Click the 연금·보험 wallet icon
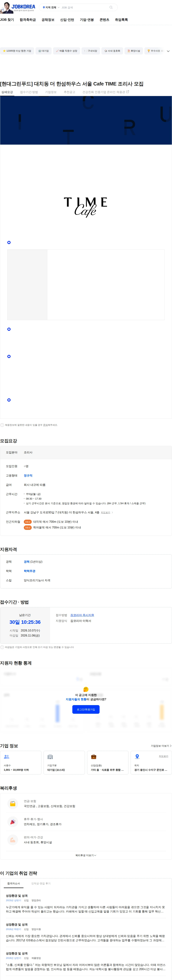 point(13,803)
